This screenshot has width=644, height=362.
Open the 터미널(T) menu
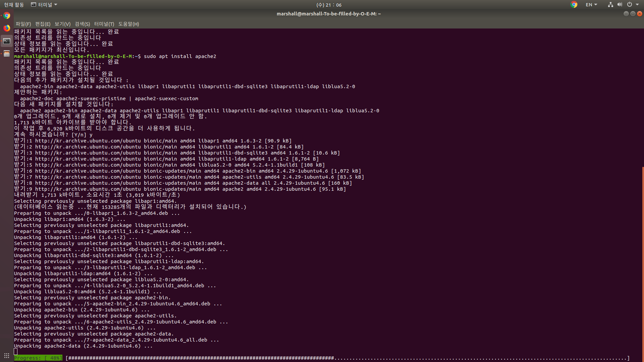104,24
